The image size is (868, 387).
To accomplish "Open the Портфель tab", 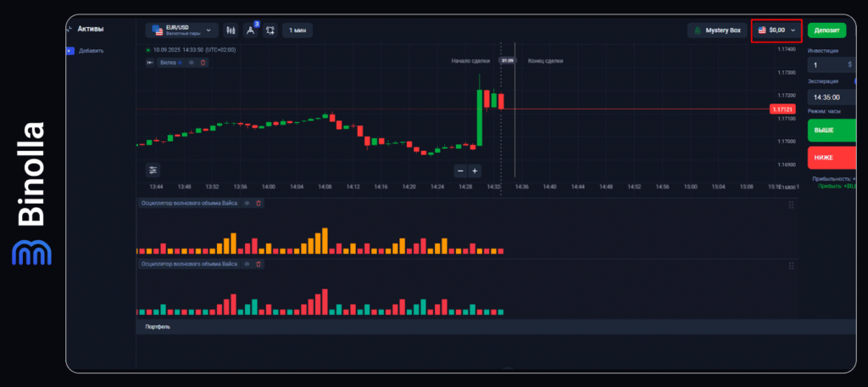I will point(158,327).
